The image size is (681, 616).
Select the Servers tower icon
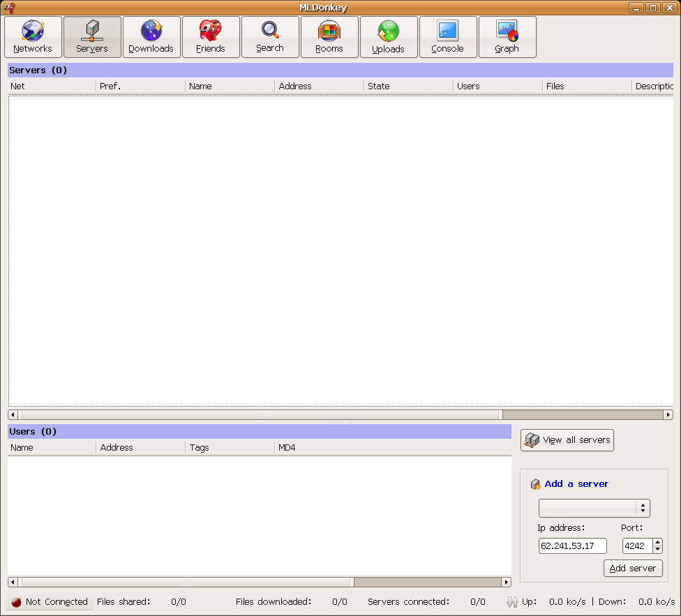point(91,31)
